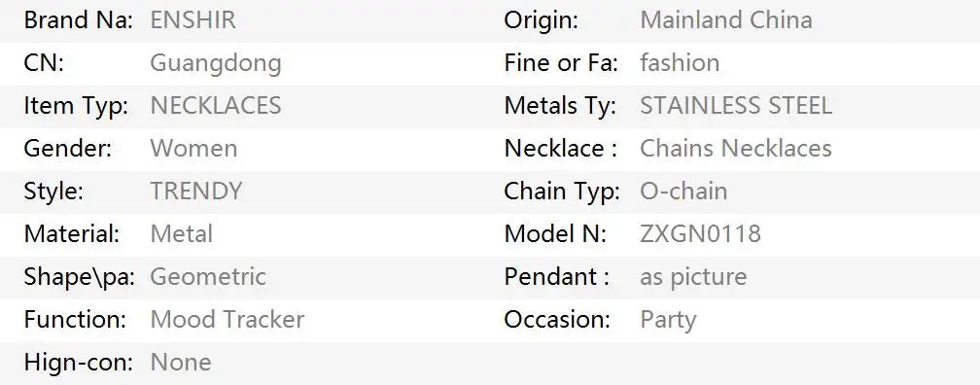Click the 'fashion' value for Fine or Fa
Image resolution: width=980 pixels, height=385 pixels.
point(680,63)
